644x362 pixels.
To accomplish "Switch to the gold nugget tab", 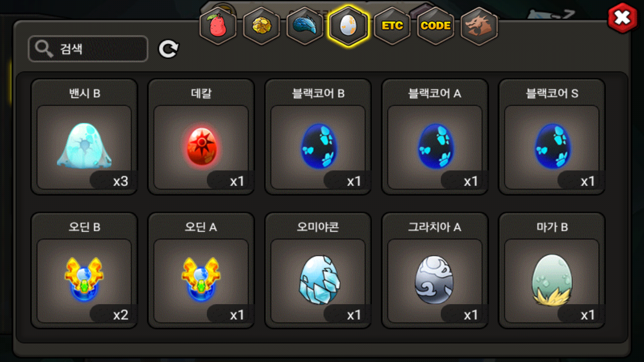I will [x=262, y=26].
